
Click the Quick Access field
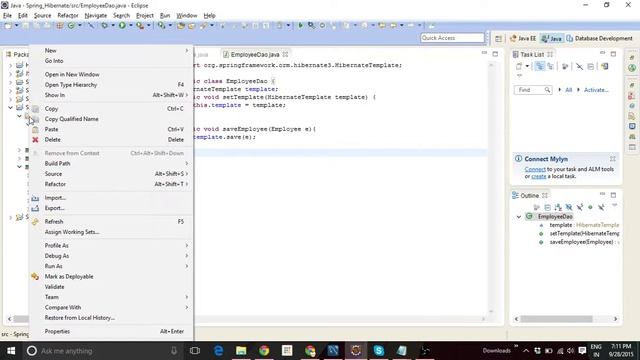452,38
